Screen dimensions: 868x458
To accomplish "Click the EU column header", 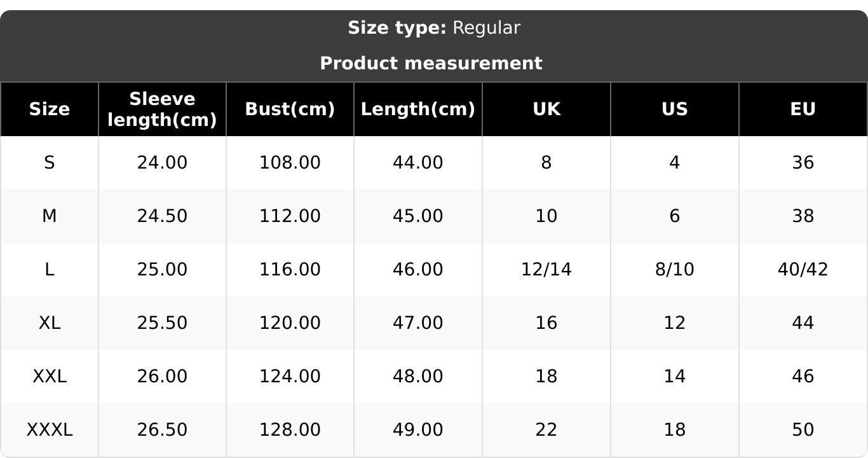I will 803,109.
